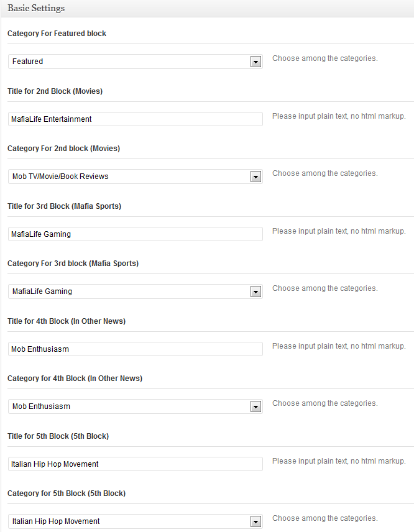Screen dimensions: 414x532
Task: Expand the MafiaLife Gaming category dropdown
Action: [135, 291]
